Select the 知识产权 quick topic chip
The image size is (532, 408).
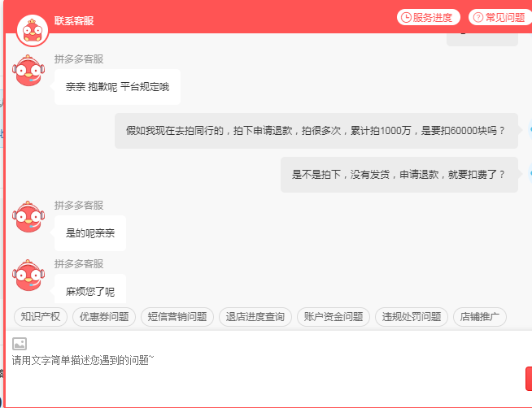(x=41, y=317)
